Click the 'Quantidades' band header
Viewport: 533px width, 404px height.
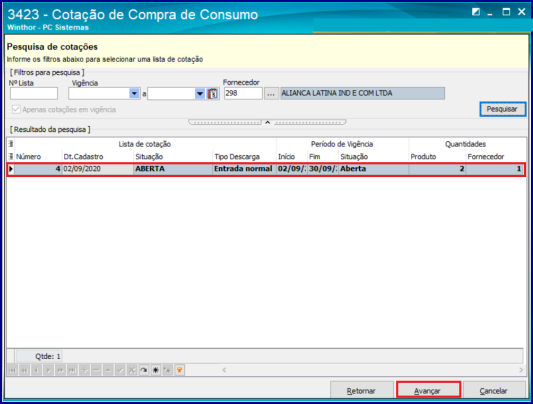(466, 144)
